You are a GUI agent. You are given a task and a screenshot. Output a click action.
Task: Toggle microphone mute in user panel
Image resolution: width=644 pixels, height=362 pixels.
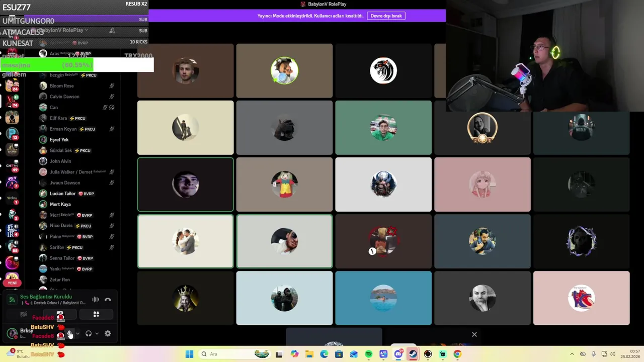70,333
